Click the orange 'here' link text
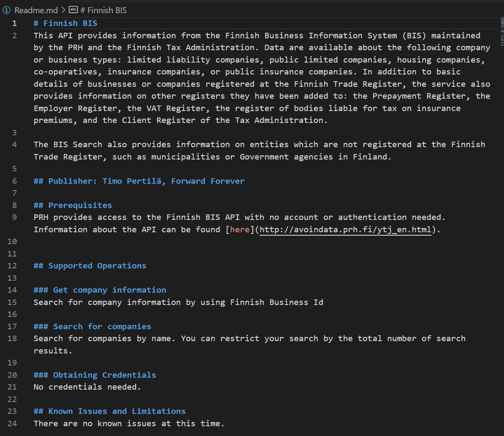The width and height of the screenshot is (504, 436). click(x=239, y=230)
